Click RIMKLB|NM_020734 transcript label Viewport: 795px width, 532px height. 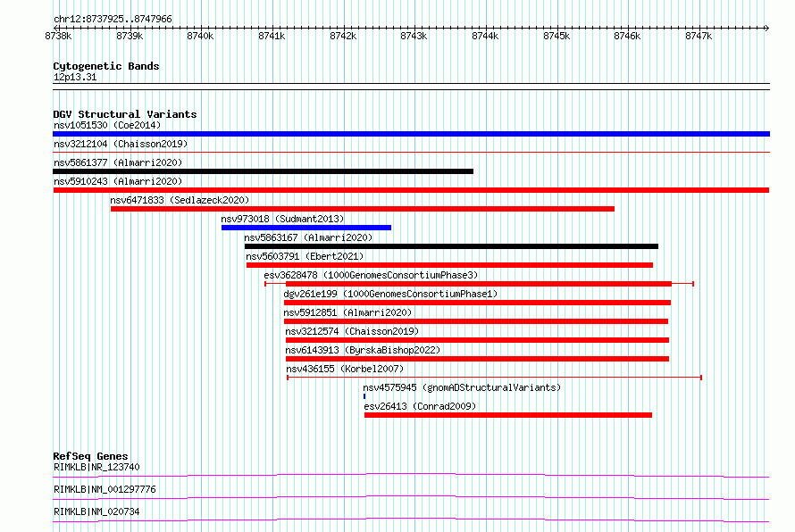(96, 511)
